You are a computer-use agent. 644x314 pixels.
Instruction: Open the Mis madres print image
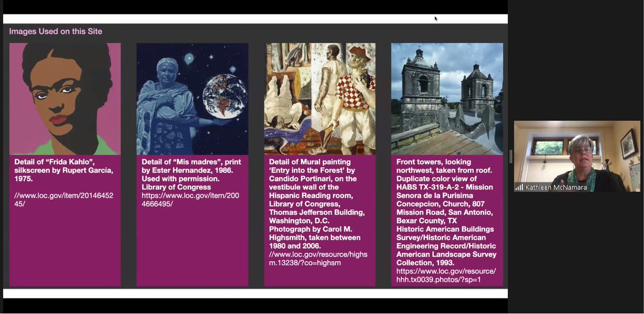click(192, 99)
